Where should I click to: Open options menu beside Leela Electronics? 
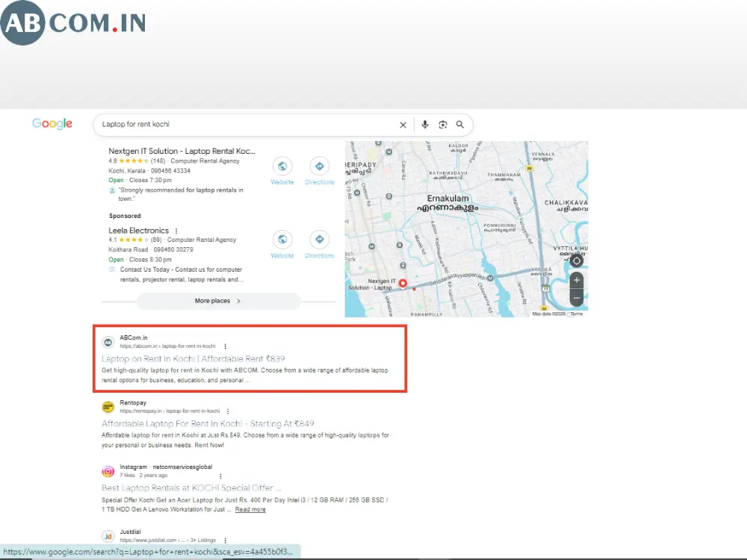(x=176, y=231)
